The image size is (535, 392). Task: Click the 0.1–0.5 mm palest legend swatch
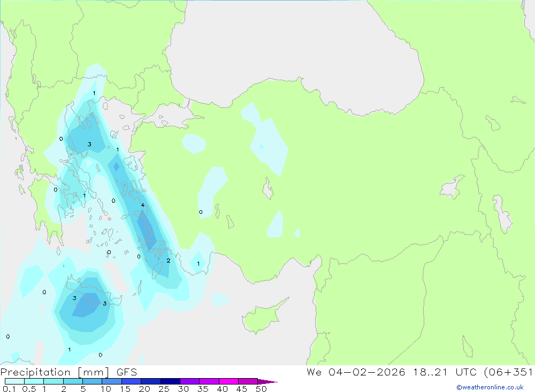[x=14, y=381]
